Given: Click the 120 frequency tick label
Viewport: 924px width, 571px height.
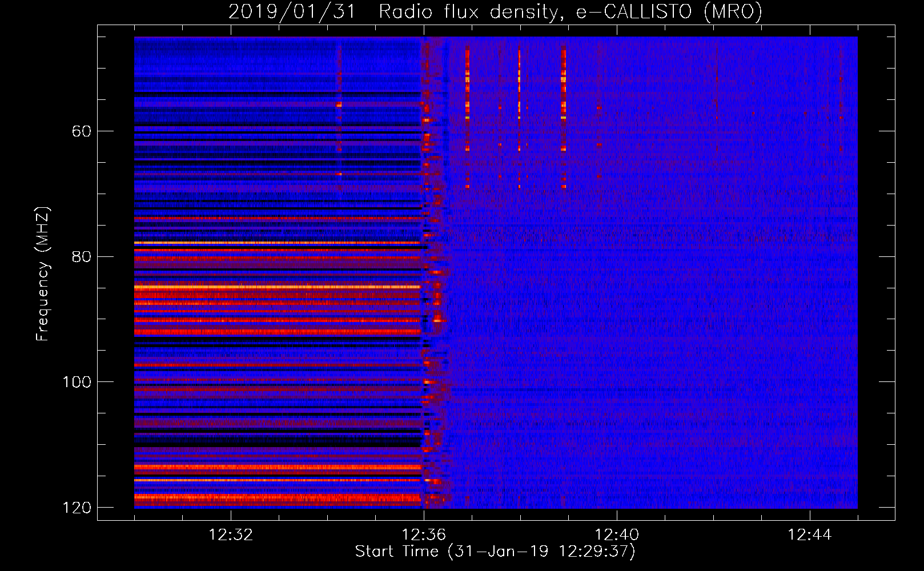Looking at the screenshot, I should coord(77,508).
